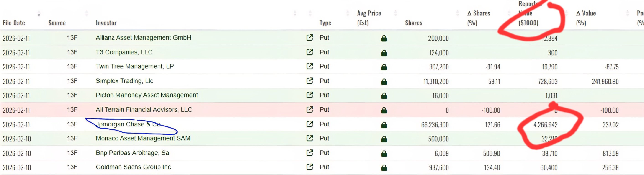
Task: Open Jpmorgan Chase & Co investor page
Action: click(x=128, y=124)
